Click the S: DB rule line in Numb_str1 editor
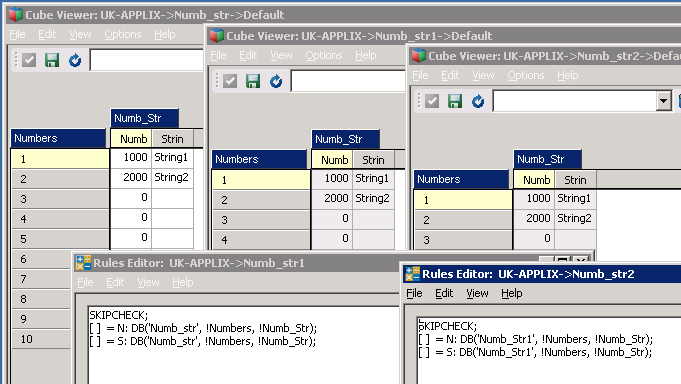This screenshot has height=384, width=681. pos(203,341)
